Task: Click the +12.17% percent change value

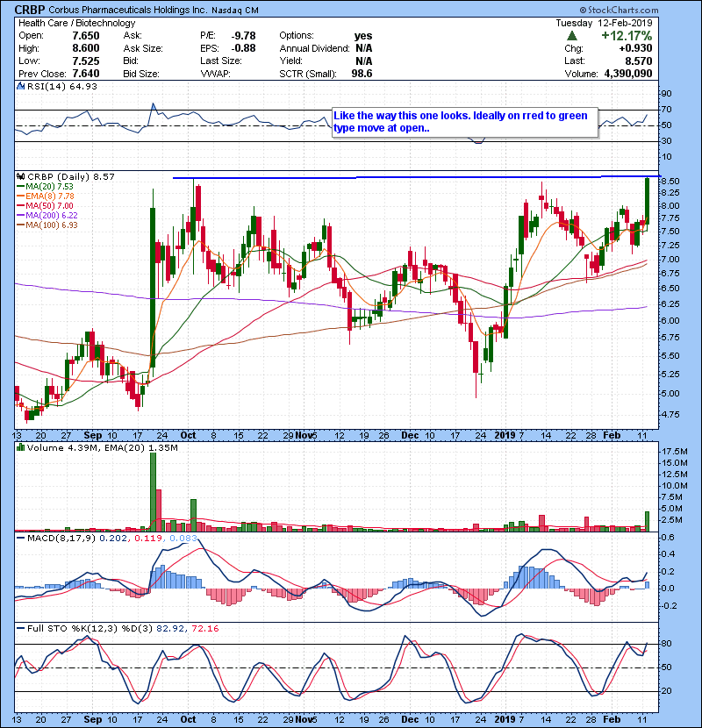Action: pos(627,36)
